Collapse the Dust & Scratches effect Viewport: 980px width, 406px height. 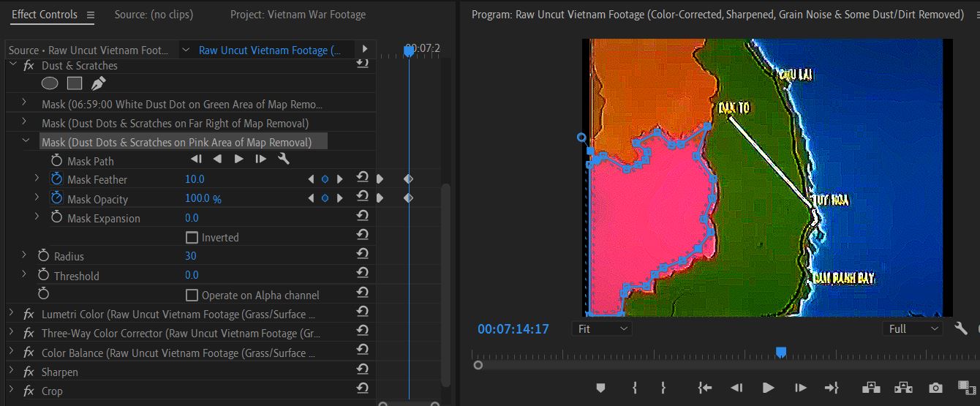coord(12,65)
